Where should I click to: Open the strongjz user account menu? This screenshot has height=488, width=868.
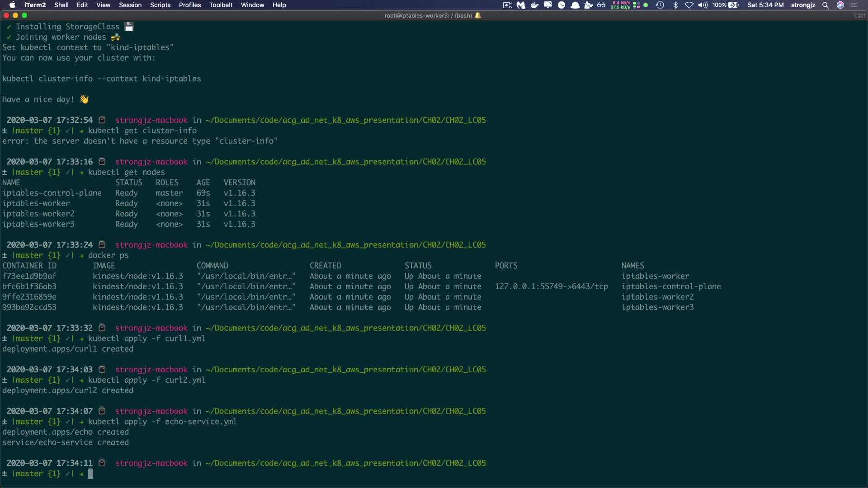(x=803, y=5)
